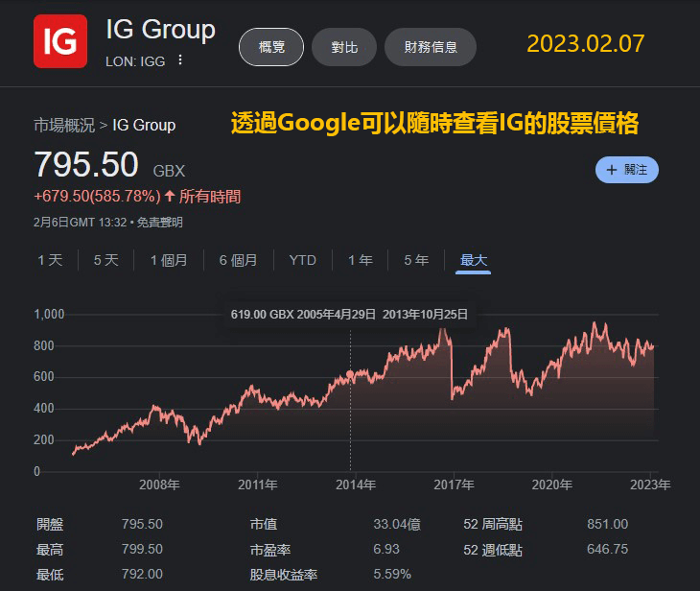Open the 免责聲明 disclaimer link
Screen dimensions: 700x591
[x=159, y=223]
